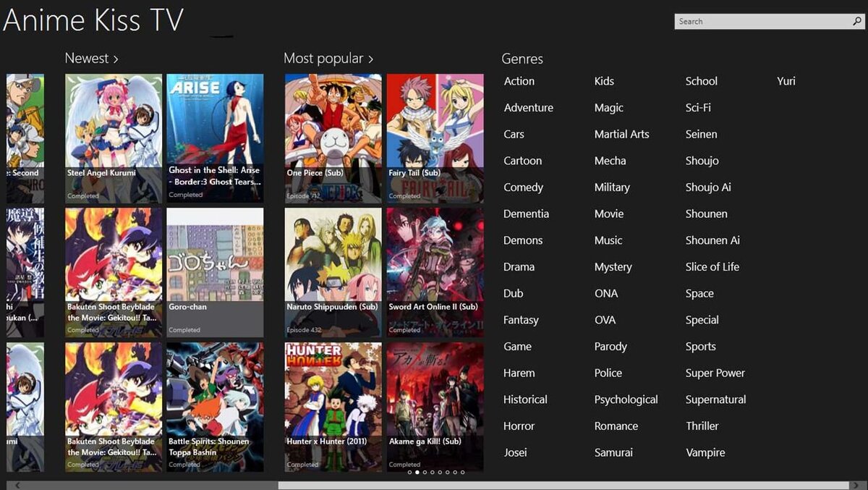Open the Historical genre
The height and width of the screenshot is (490, 868).
(526, 400)
